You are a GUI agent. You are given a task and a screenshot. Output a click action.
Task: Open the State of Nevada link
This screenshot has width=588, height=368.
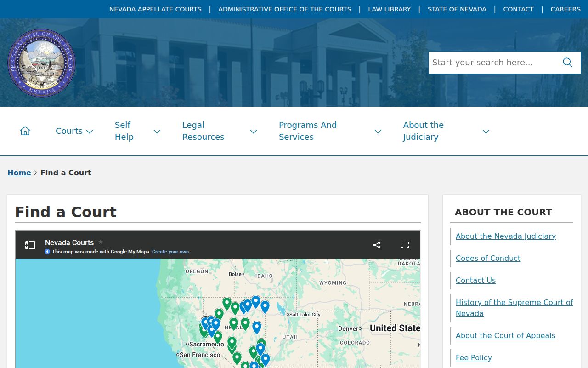[457, 9]
